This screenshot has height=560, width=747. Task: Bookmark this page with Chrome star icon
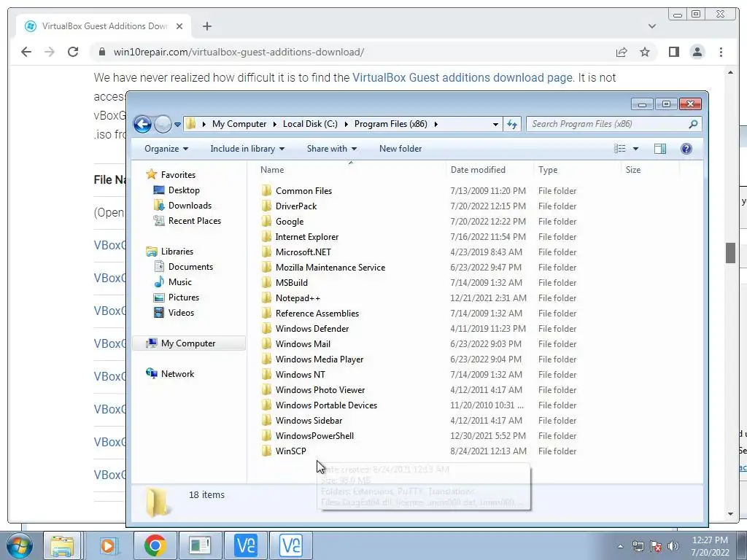coord(645,52)
